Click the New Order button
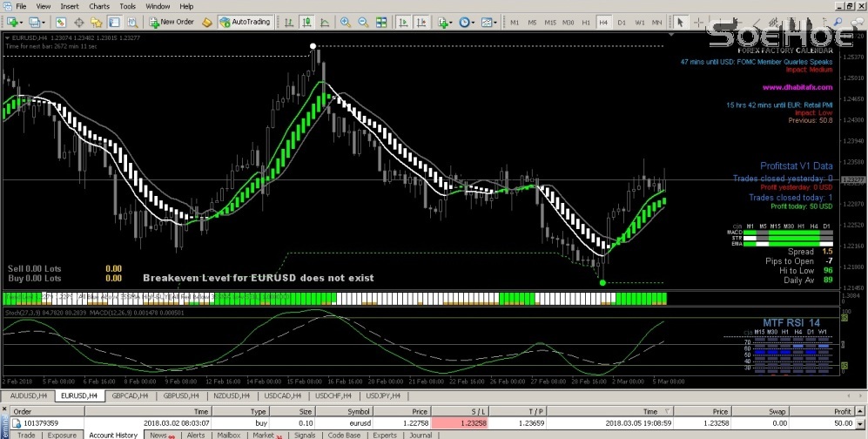Image resolution: width=868 pixels, height=439 pixels. point(171,22)
